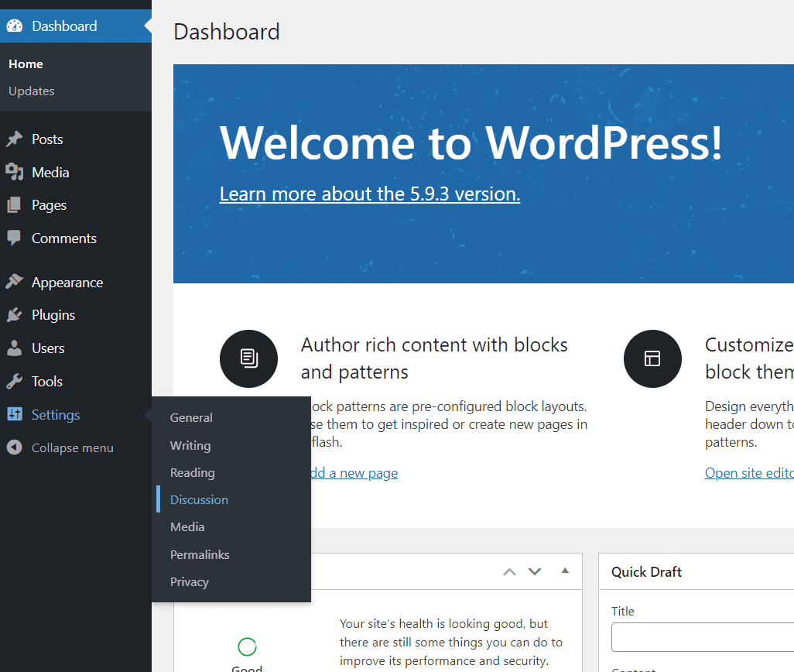Move Site Health box up with chevron
Viewport: 794px width, 672px height.
pos(509,571)
